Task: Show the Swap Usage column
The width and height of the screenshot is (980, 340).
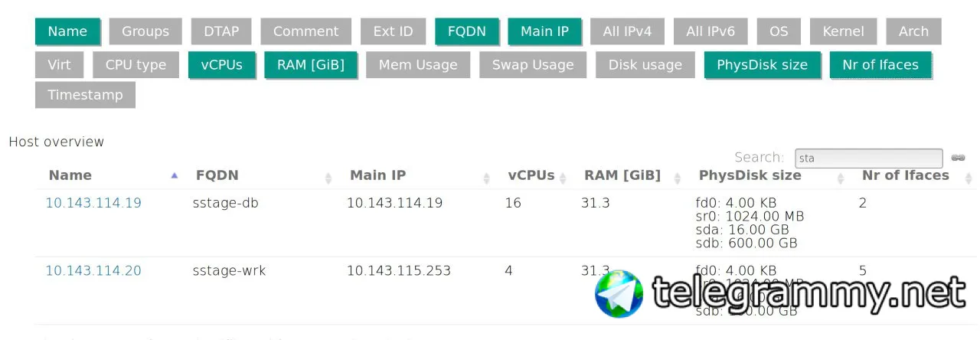Action: 533,65
